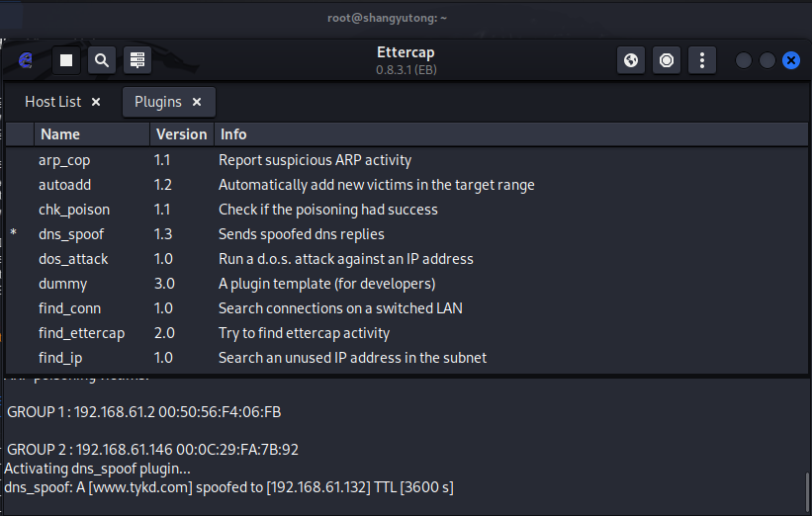Click the stop MITM circle icon
Screen dimensions: 812x516
tap(667, 60)
